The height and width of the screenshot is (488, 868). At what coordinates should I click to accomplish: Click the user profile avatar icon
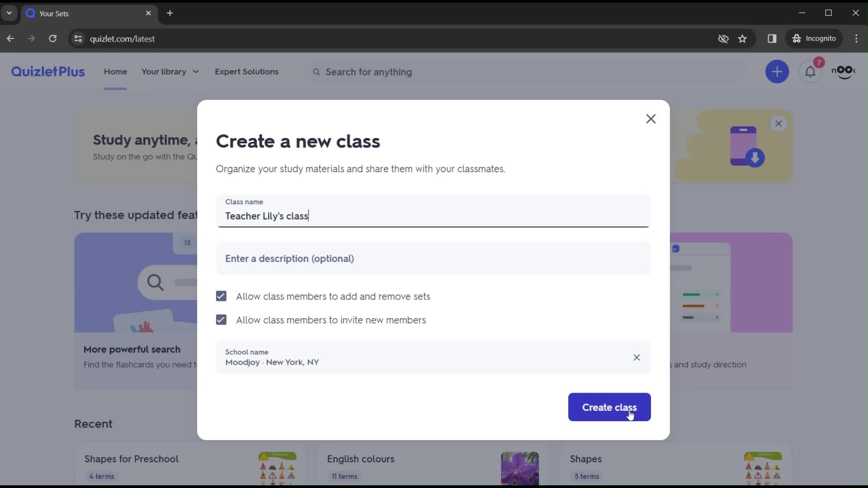845,71
